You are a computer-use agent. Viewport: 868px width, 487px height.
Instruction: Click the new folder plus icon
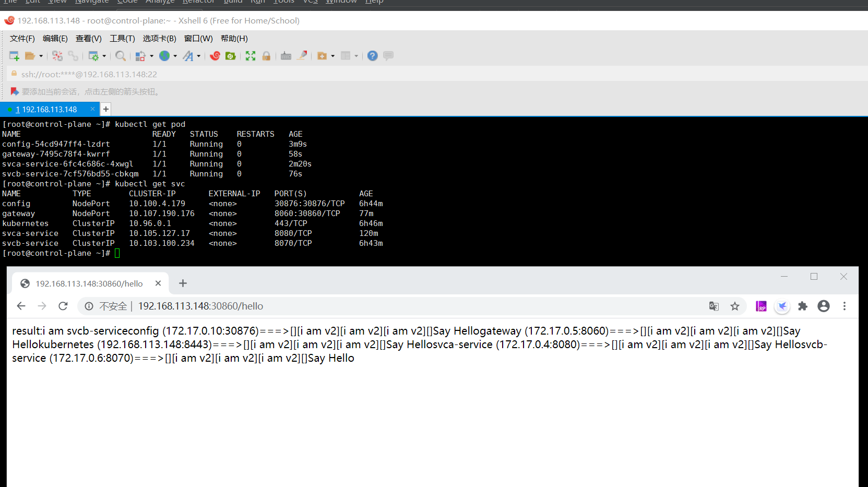[x=322, y=56]
